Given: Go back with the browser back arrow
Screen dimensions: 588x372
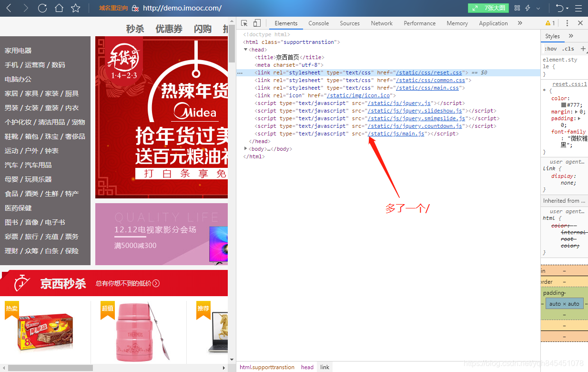Looking at the screenshot, I should tap(9, 8).
